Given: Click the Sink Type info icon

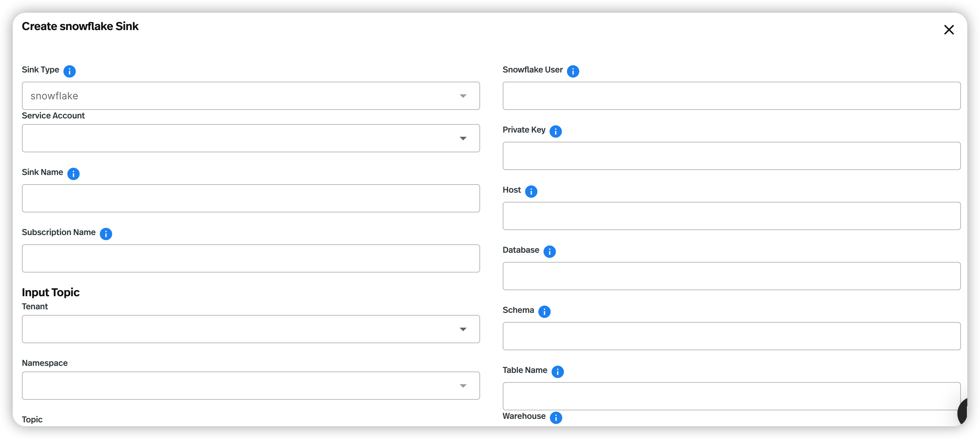Looking at the screenshot, I should pyautogui.click(x=70, y=71).
